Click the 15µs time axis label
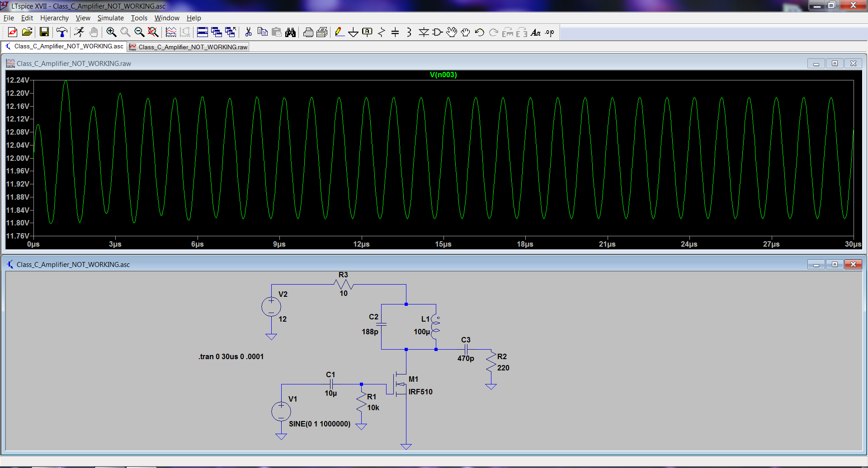The image size is (868, 468). pos(443,244)
